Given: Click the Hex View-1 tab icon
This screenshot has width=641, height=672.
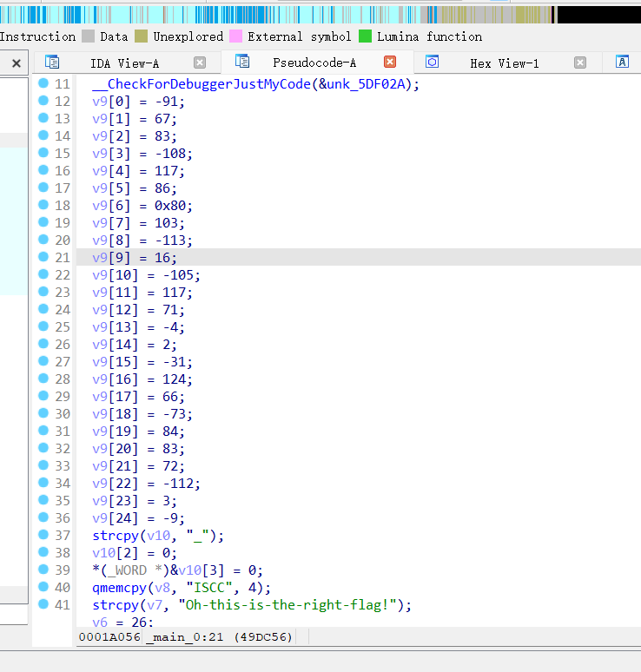Looking at the screenshot, I should pyautogui.click(x=433, y=62).
